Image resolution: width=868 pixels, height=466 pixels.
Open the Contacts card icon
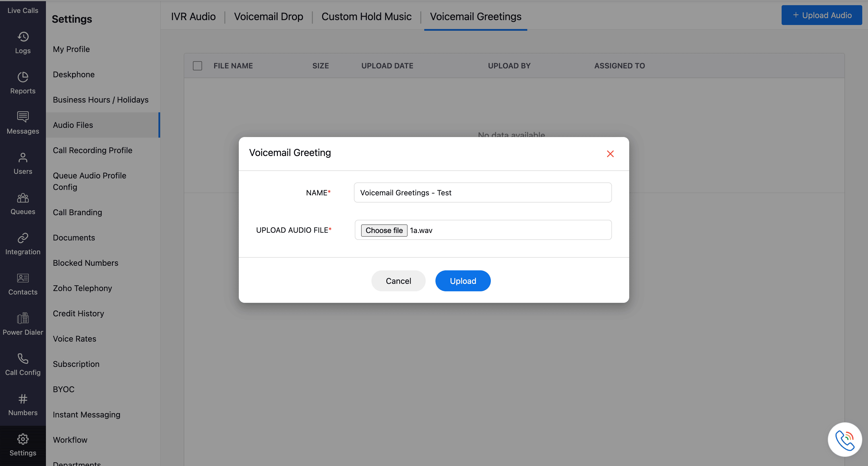[x=23, y=278]
